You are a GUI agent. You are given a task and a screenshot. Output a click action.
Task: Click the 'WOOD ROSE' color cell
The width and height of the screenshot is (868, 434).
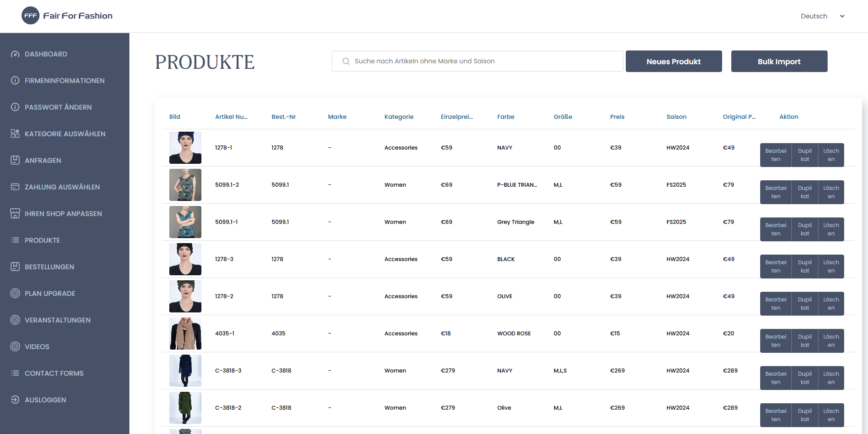[514, 334]
